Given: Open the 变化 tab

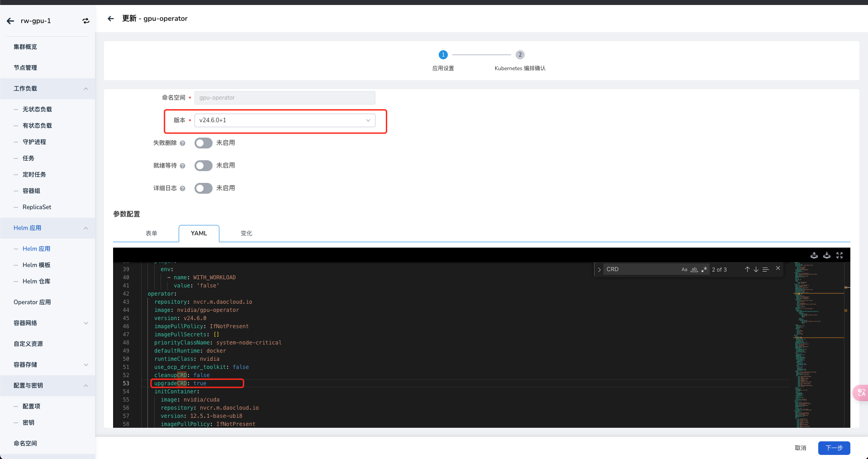Looking at the screenshot, I should [247, 233].
